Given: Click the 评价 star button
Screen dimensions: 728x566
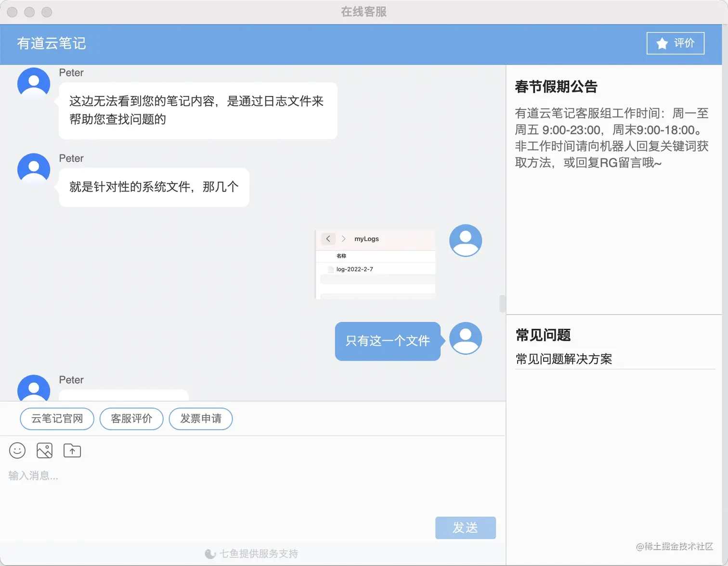Looking at the screenshot, I should point(675,43).
